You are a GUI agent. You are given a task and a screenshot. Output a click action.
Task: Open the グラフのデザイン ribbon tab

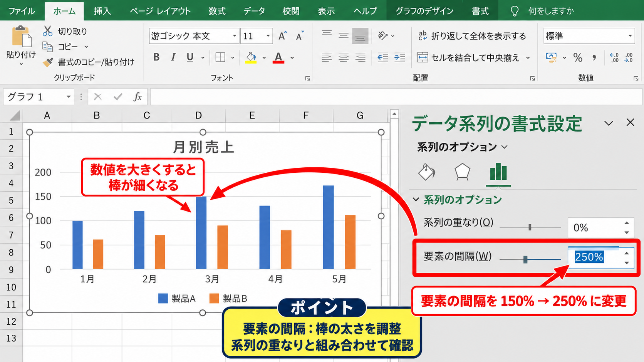point(424,11)
